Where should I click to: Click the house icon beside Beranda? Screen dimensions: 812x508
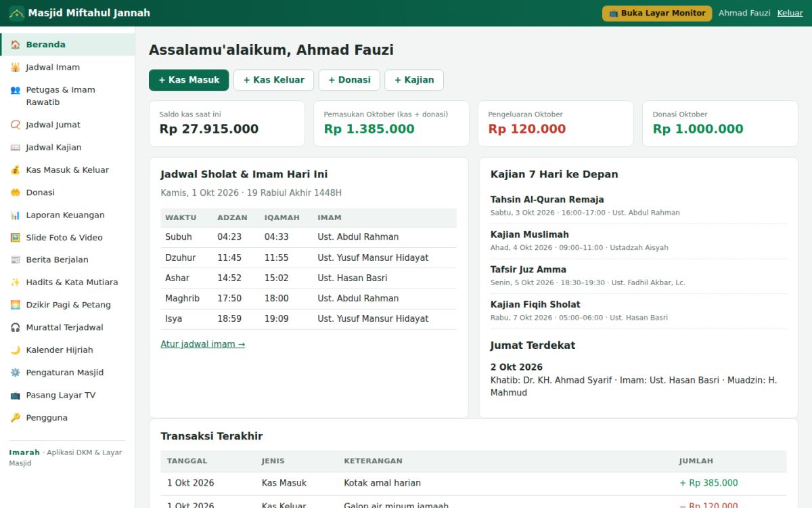15,45
